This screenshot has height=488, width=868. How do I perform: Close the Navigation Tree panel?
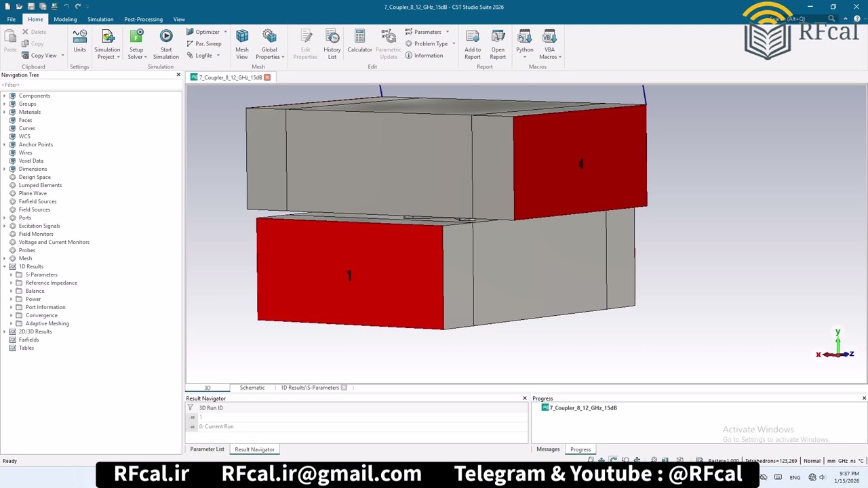[x=178, y=75]
